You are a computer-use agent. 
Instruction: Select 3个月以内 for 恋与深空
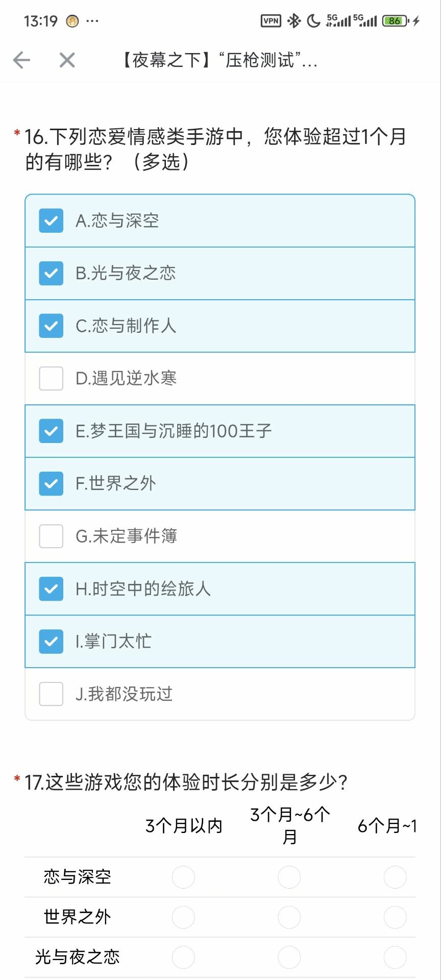pos(183,877)
